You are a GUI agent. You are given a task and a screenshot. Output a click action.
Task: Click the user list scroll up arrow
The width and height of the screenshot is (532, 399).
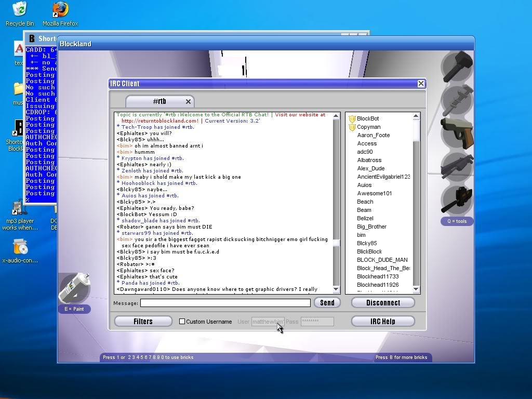(416, 116)
